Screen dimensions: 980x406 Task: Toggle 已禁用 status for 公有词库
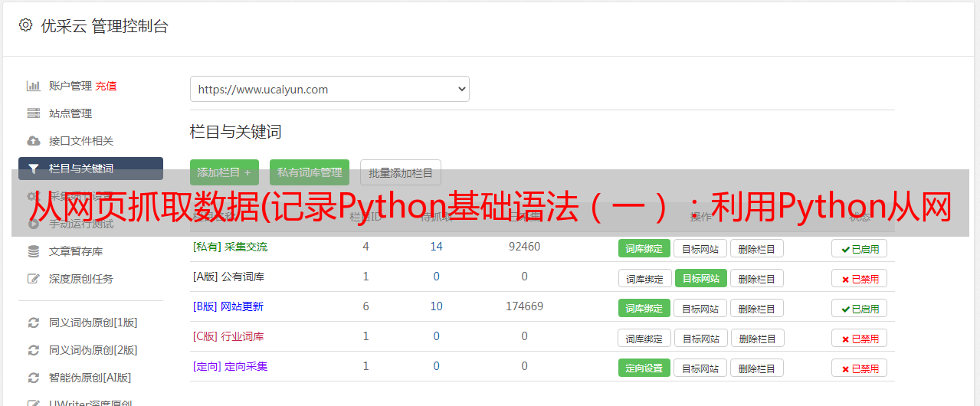point(860,278)
